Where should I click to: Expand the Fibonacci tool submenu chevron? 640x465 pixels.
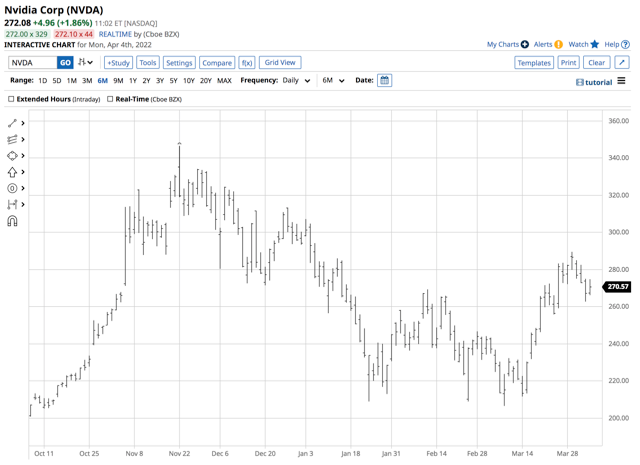[23, 140]
